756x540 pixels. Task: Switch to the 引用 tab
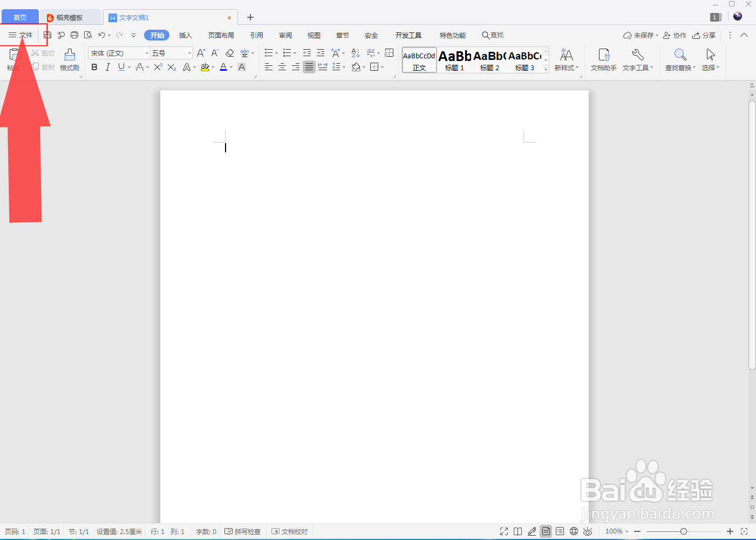tap(257, 35)
